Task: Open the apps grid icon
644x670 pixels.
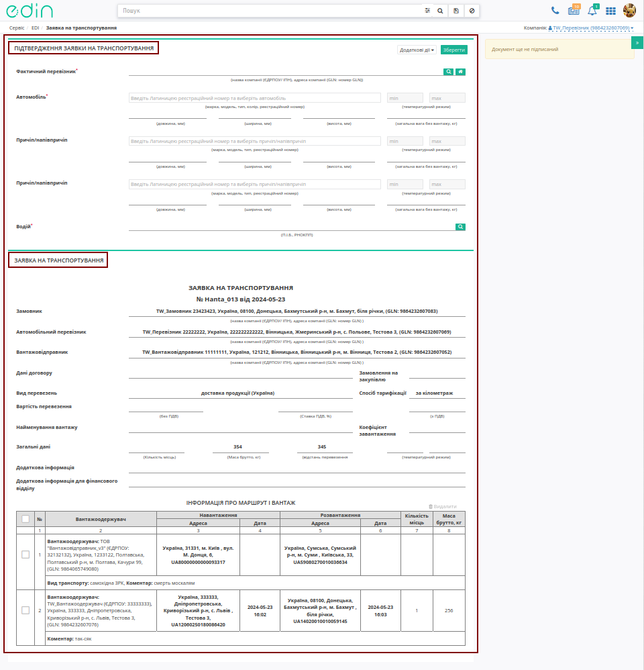Action: [610, 11]
